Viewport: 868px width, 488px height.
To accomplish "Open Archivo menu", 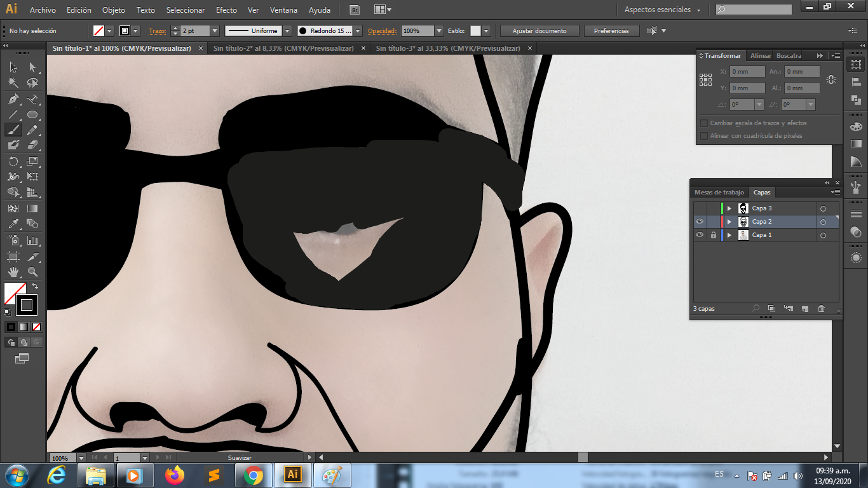I will point(43,10).
